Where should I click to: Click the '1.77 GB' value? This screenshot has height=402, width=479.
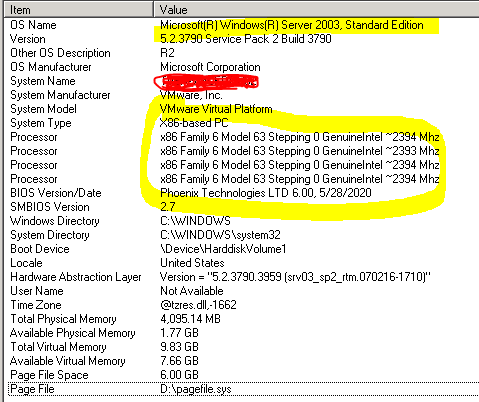pyautogui.click(x=179, y=333)
